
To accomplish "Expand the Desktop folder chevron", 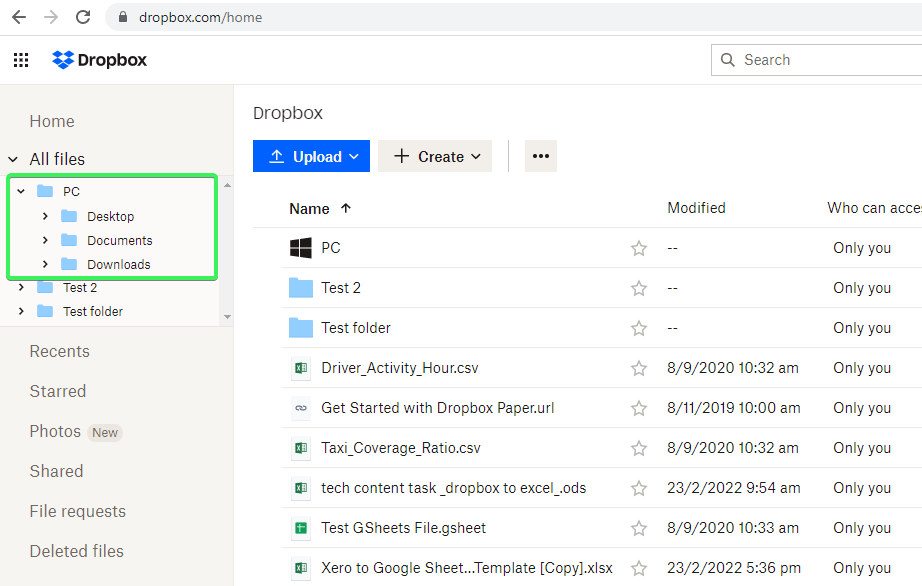I will point(45,216).
